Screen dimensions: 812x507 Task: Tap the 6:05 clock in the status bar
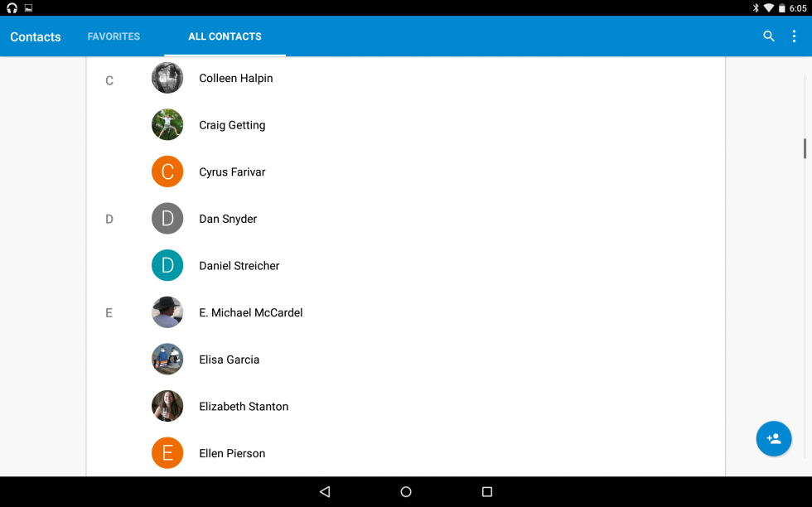click(798, 7)
